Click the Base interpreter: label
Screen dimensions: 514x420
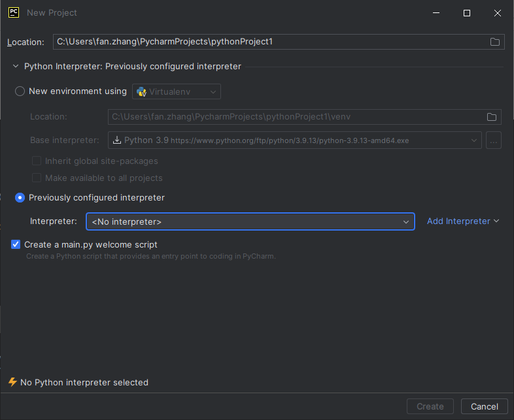(x=65, y=140)
